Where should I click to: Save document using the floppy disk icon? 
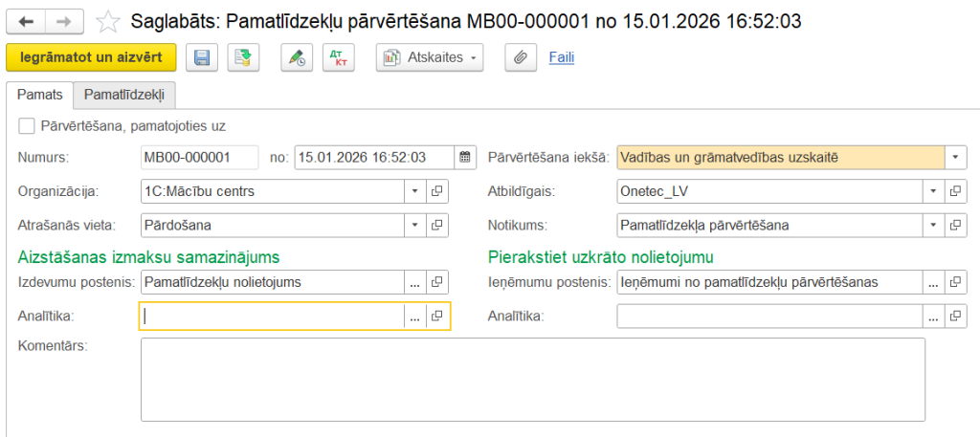202,58
